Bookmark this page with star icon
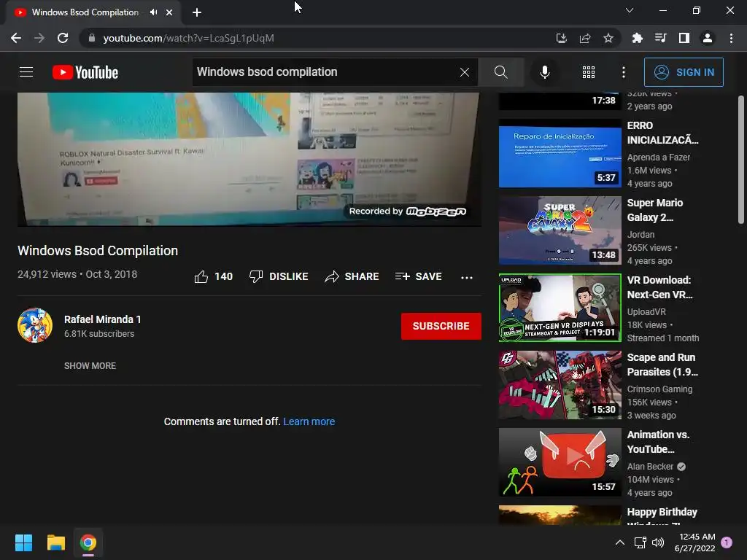The height and width of the screenshot is (560, 747). click(608, 38)
